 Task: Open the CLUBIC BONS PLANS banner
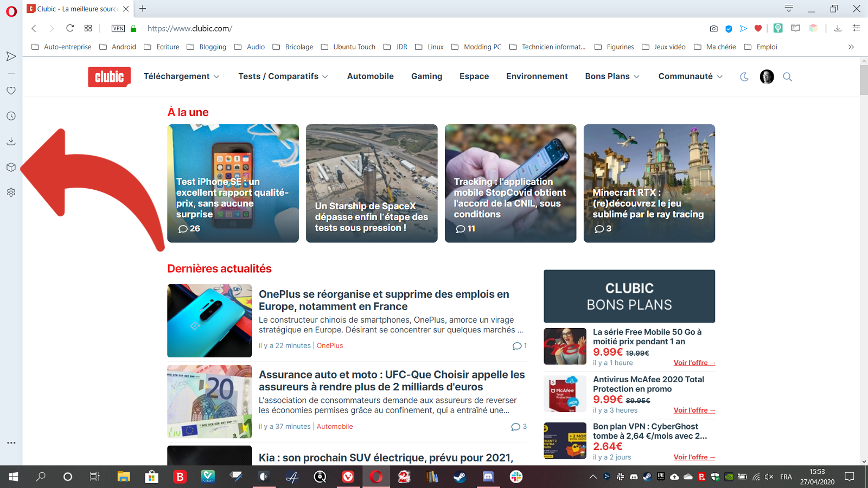629,296
